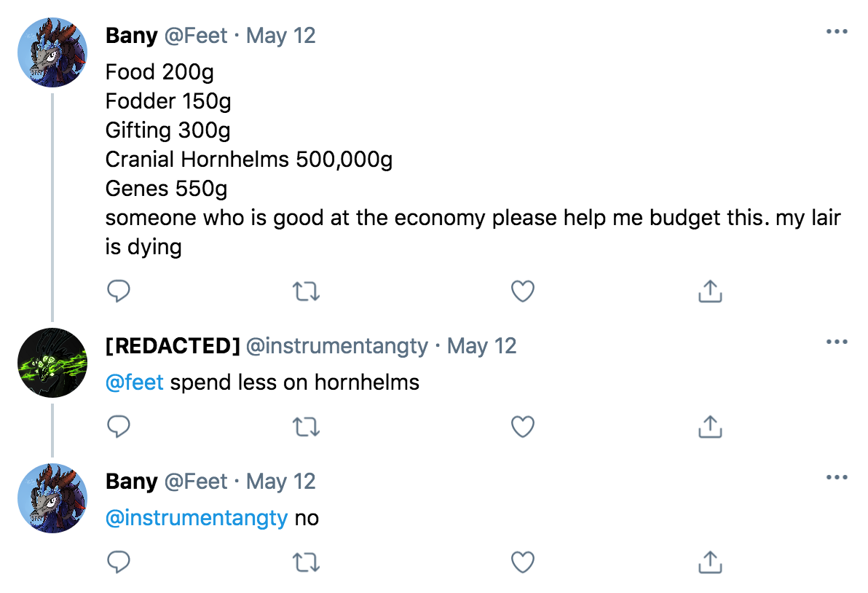Share the 'spend less on hornhelms' reply
868x593 pixels.
click(x=709, y=427)
